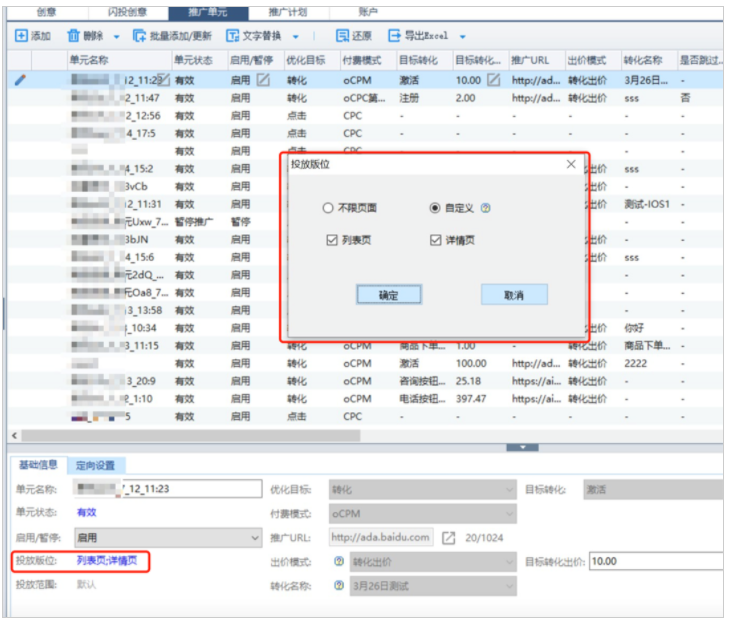Click the edit icon beside 10.00 in first row
731x623 pixels.
pos(493,80)
